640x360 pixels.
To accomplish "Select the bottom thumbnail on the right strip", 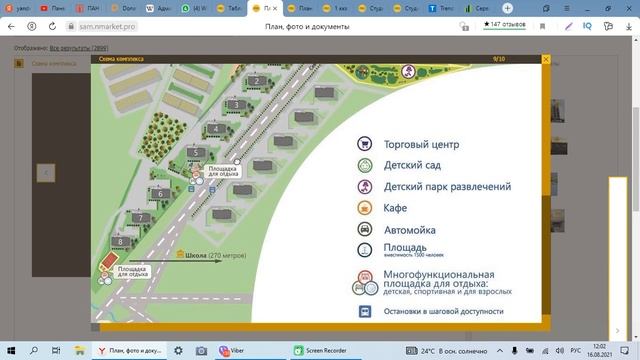I will [558, 221].
